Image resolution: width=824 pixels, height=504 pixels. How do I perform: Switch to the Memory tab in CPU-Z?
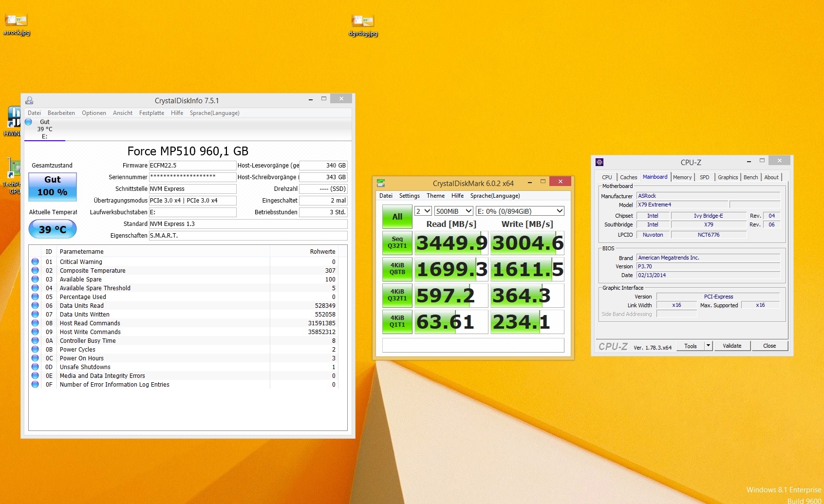682,177
